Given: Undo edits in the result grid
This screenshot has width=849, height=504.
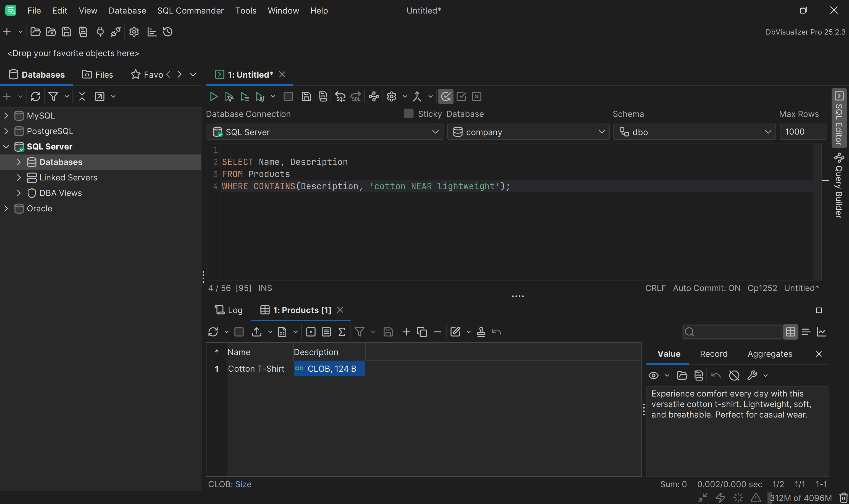Looking at the screenshot, I should 497,332.
